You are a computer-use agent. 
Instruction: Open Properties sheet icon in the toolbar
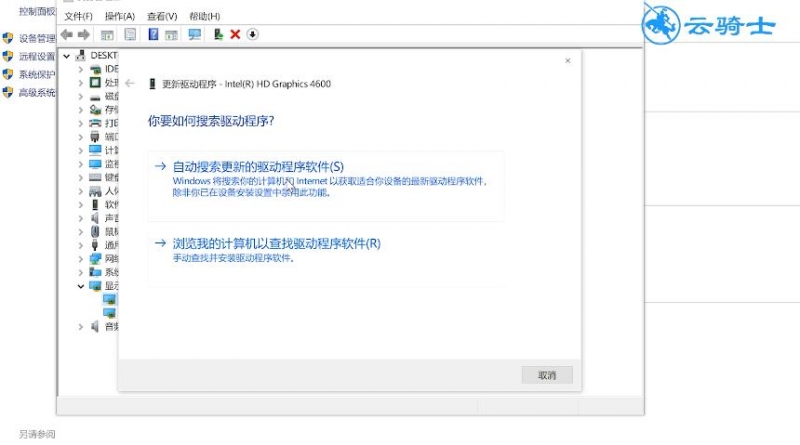click(x=130, y=35)
